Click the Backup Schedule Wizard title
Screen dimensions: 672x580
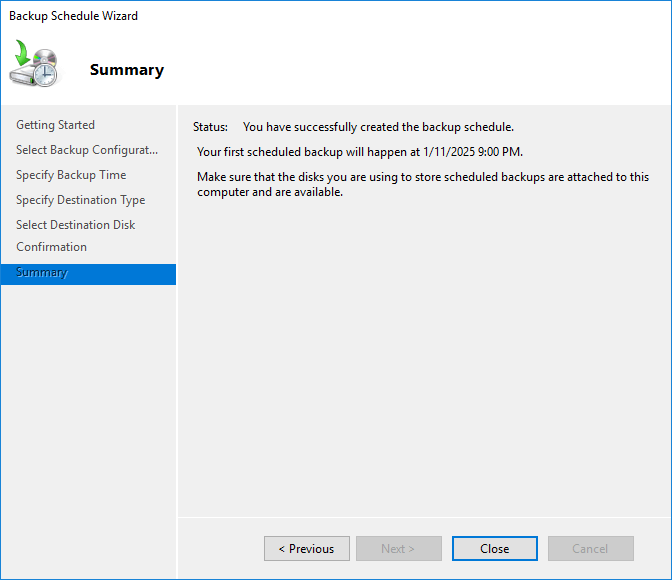click(x=73, y=16)
